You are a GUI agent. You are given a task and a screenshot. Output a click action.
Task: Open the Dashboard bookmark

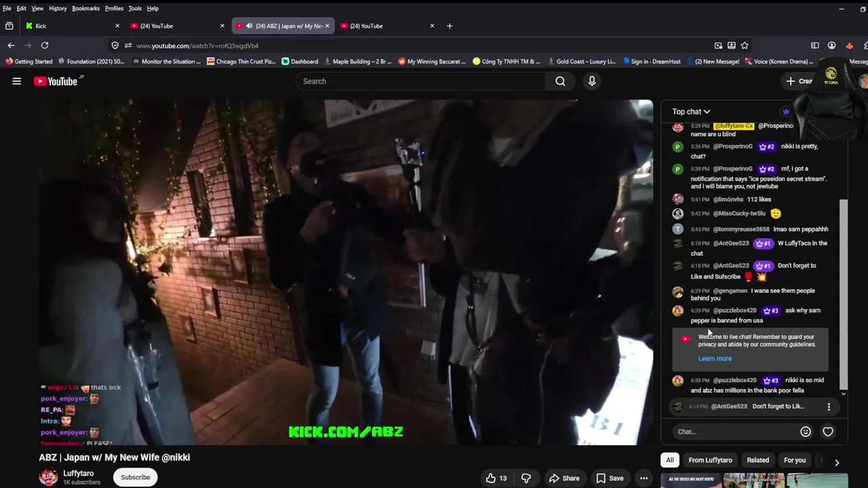300,62
